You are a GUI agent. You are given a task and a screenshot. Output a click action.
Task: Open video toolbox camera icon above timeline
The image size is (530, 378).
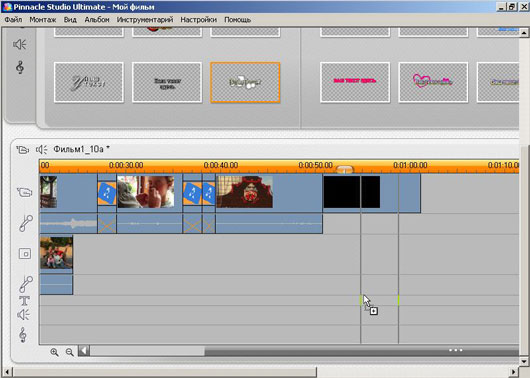23,149
